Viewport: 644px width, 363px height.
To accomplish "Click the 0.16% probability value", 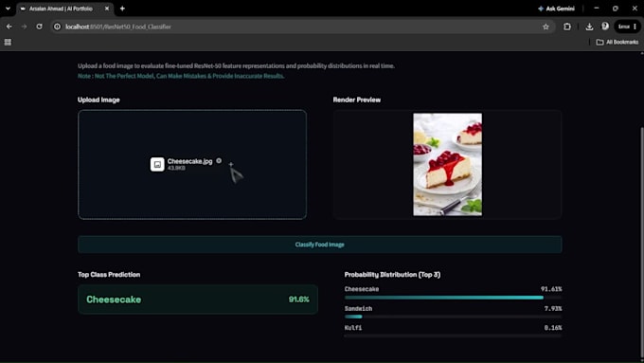I will tap(553, 328).
